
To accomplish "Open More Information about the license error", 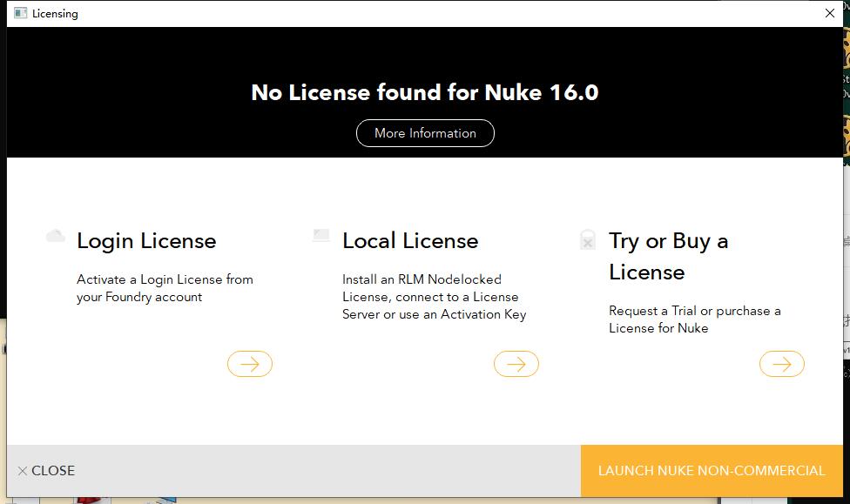I will click(425, 132).
